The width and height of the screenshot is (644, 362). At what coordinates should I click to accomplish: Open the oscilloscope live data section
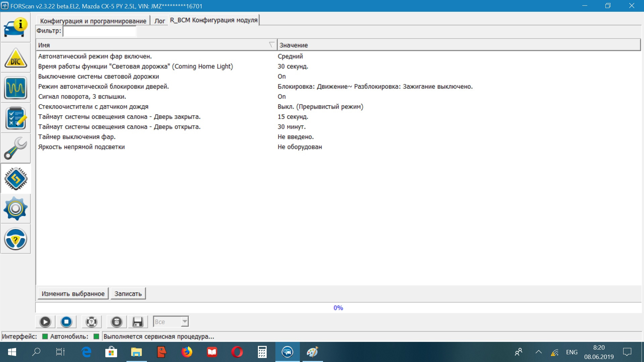[x=15, y=88]
